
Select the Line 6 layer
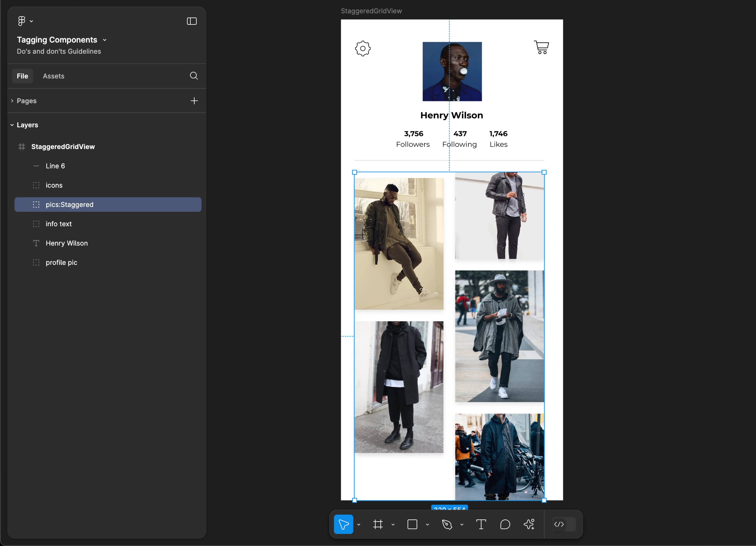point(108,166)
